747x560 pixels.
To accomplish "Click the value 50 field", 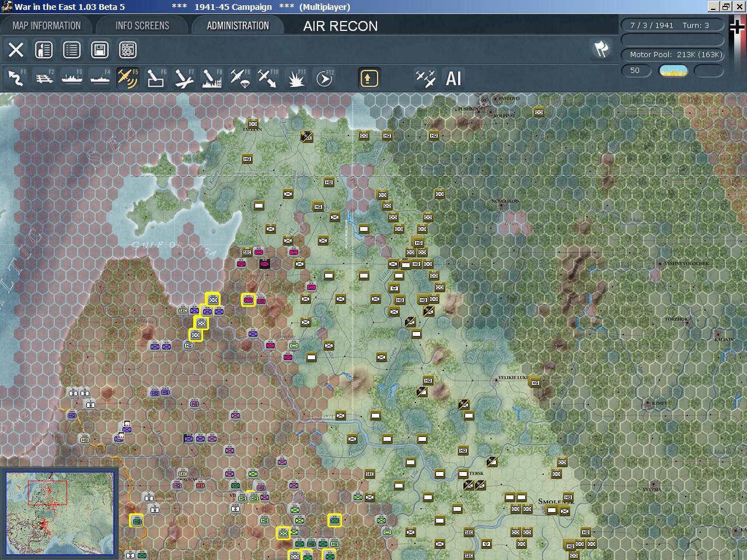I will coord(636,71).
